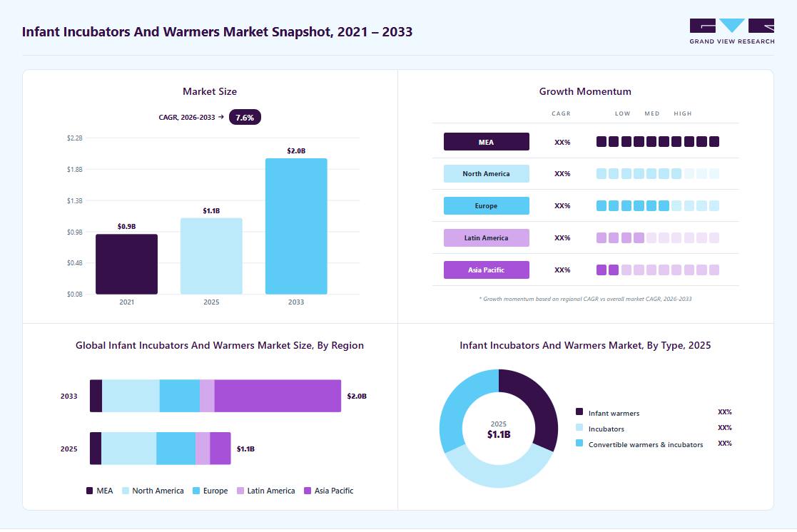Image resolution: width=797 pixels, height=532 pixels.
Task: Click the "Convertible warmers & incubators" legend text
Action: (x=646, y=444)
